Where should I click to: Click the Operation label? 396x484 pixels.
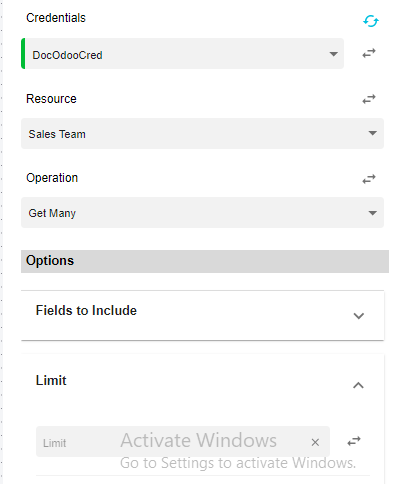click(x=52, y=178)
